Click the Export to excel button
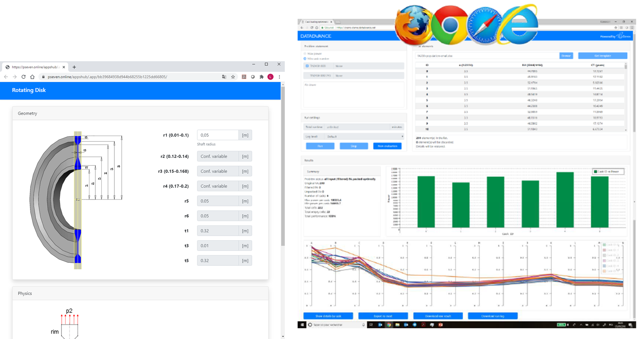Screen dimensions: 644x339 [x=383, y=316]
